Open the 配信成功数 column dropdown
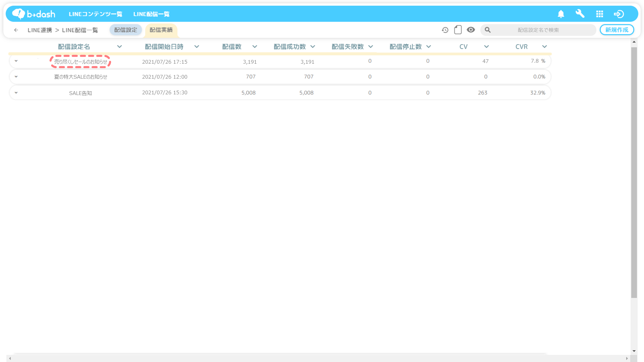This screenshot has height=362, width=644. (x=312, y=47)
